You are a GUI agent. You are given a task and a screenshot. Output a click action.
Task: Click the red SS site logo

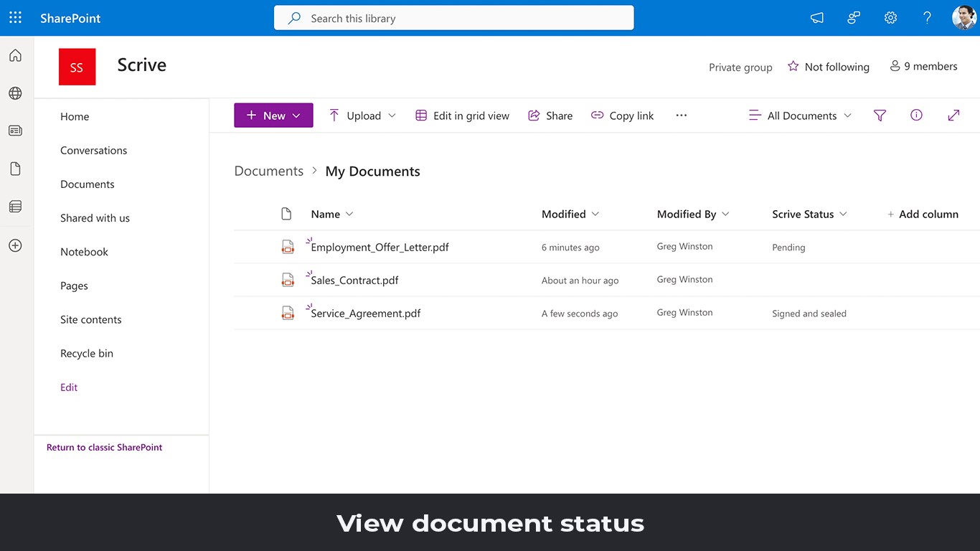coord(77,67)
